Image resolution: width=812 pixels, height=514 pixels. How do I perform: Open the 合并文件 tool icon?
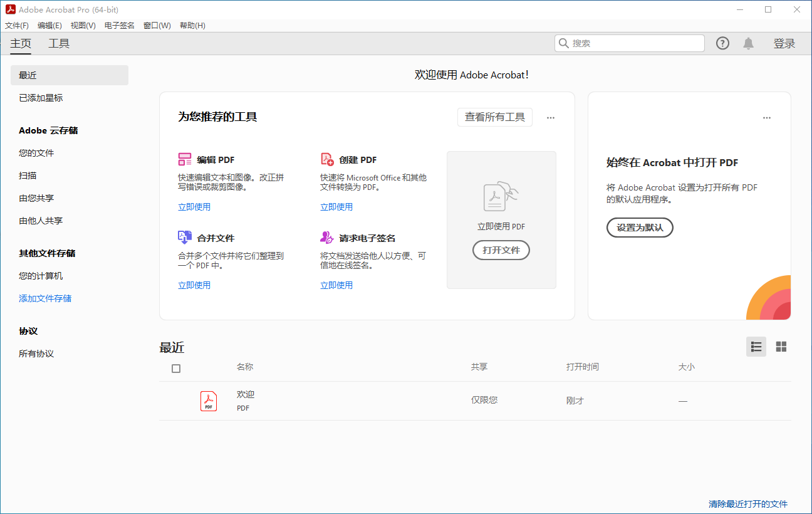click(185, 237)
